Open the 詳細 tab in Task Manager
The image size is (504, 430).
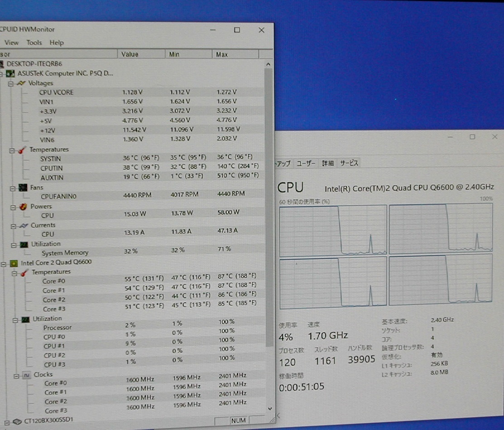329,164
